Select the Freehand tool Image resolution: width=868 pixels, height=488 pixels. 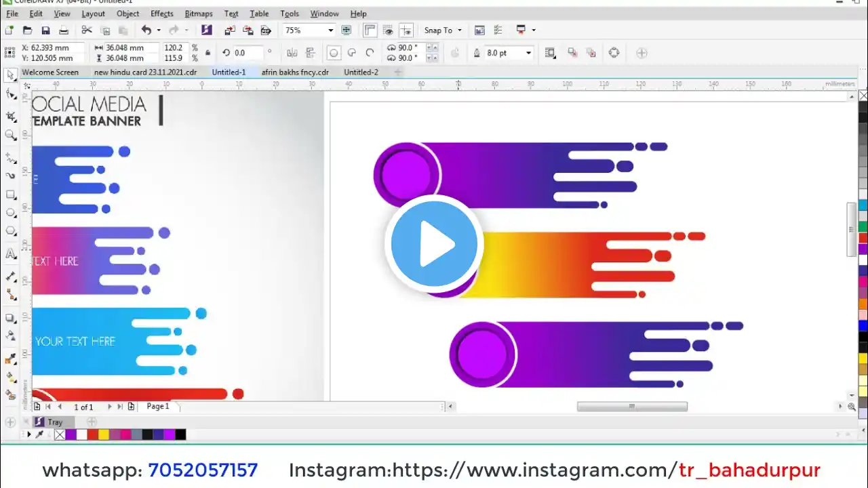[x=10, y=157]
